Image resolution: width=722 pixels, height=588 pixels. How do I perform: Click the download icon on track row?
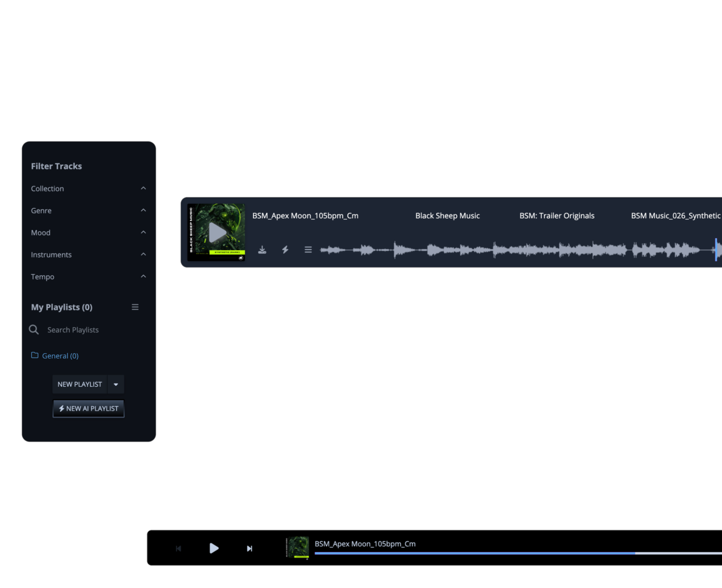click(262, 250)
